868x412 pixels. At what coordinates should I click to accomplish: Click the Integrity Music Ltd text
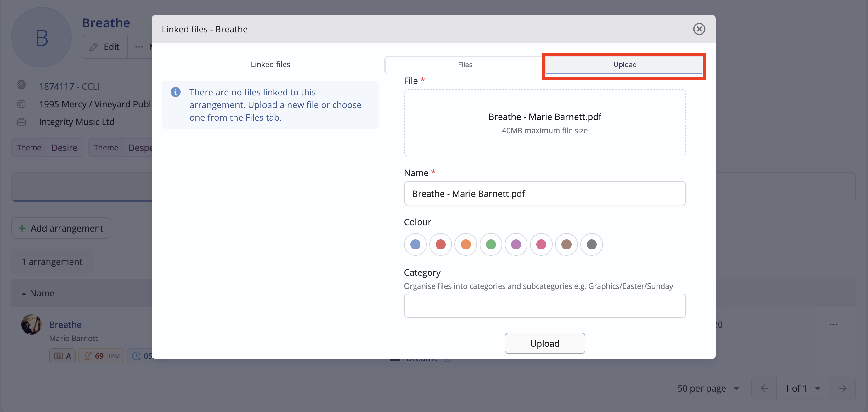(76, 122)
